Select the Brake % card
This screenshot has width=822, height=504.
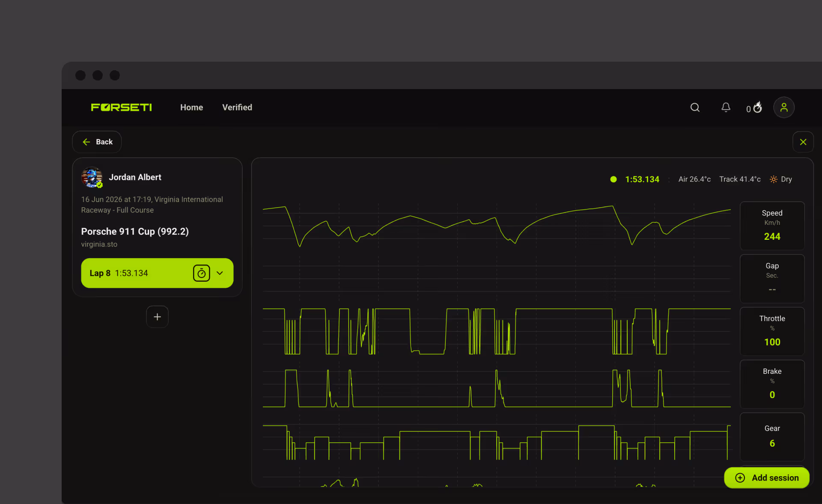click(772, 384)
